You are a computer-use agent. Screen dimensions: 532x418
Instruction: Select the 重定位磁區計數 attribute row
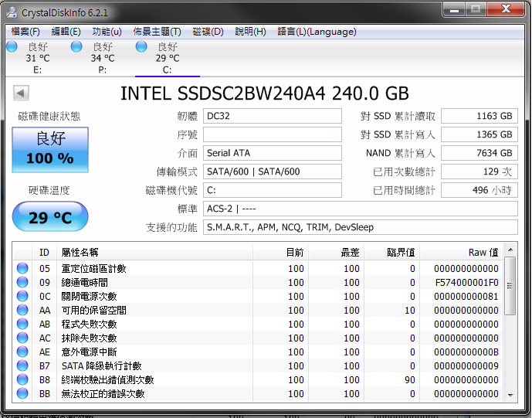coord(258,268)
